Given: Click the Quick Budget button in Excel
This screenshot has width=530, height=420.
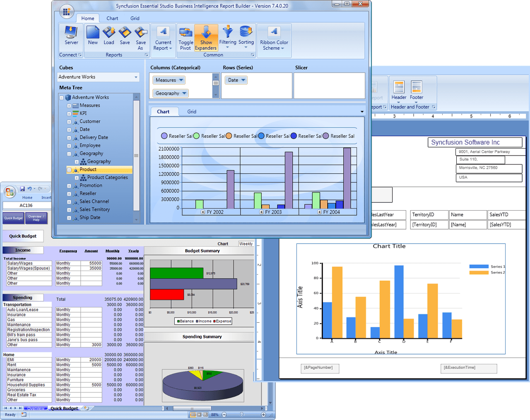Looking at the screenshot, I should click(x=14, y=218).
